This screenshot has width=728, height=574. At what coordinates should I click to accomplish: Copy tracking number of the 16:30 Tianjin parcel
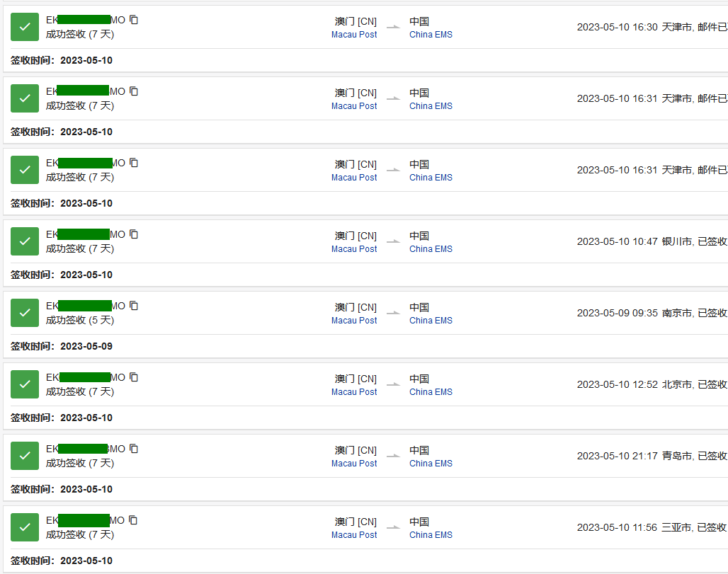(x=134, y=20)
